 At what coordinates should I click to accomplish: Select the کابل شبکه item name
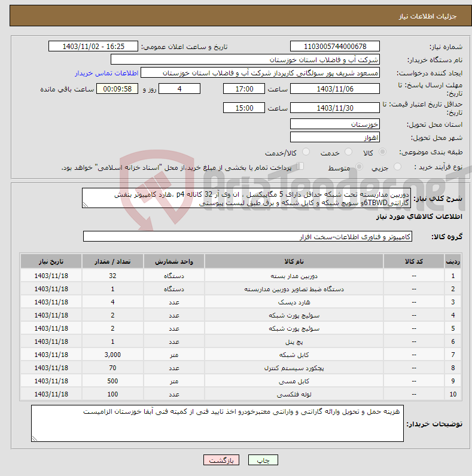294,355
